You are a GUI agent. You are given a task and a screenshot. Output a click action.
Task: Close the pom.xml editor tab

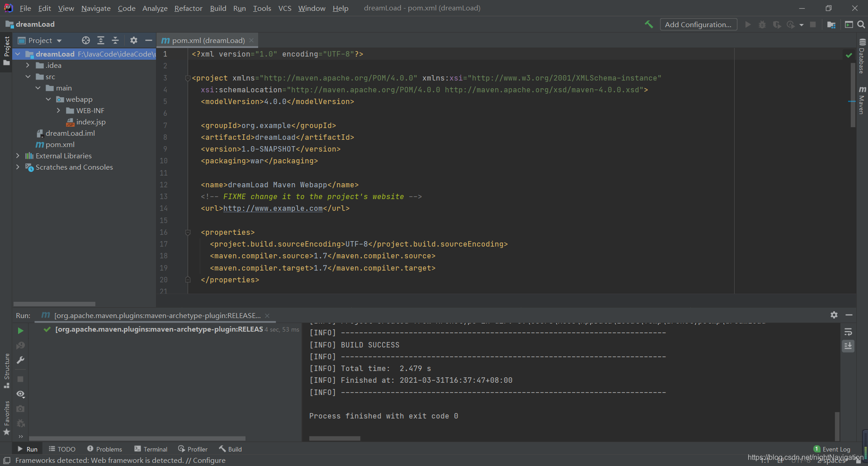coord(251,40)
